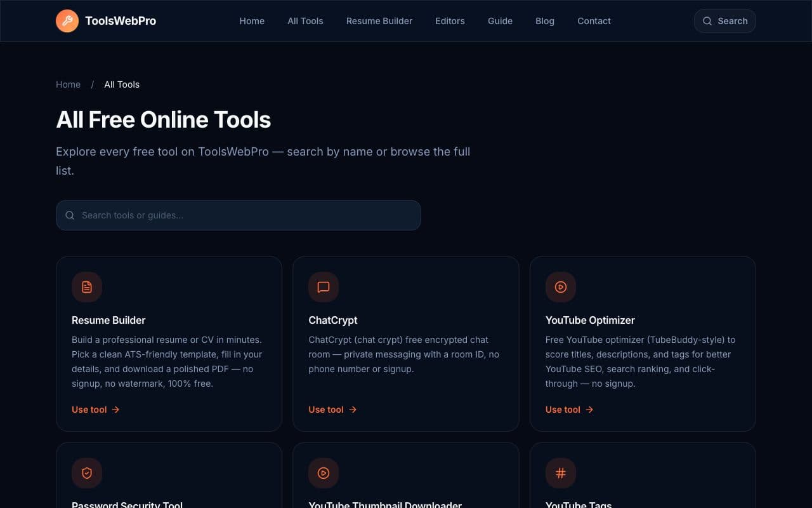
Task: Click Use tool on the YouTube Optimizer card
Action: click(x=570, y=410)
